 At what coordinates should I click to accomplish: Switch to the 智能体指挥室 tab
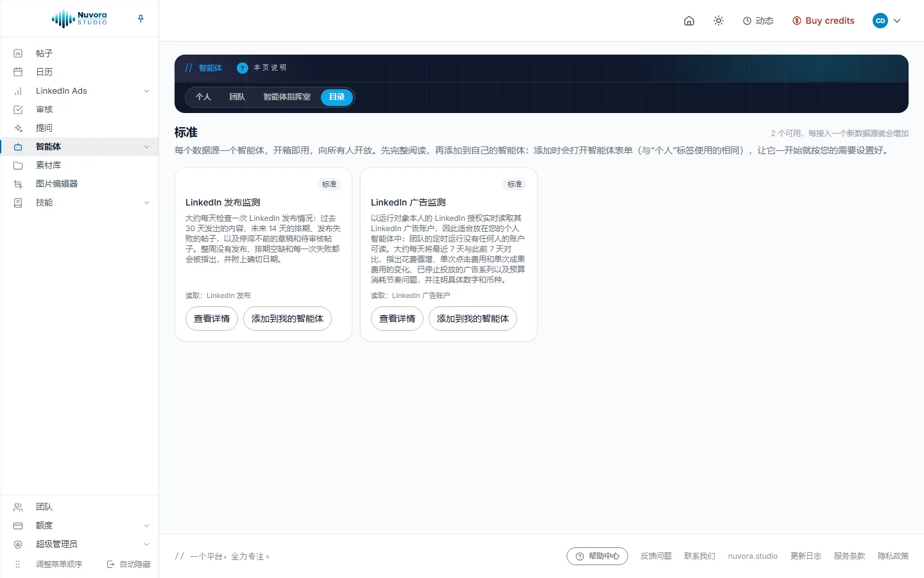point(287,97)
